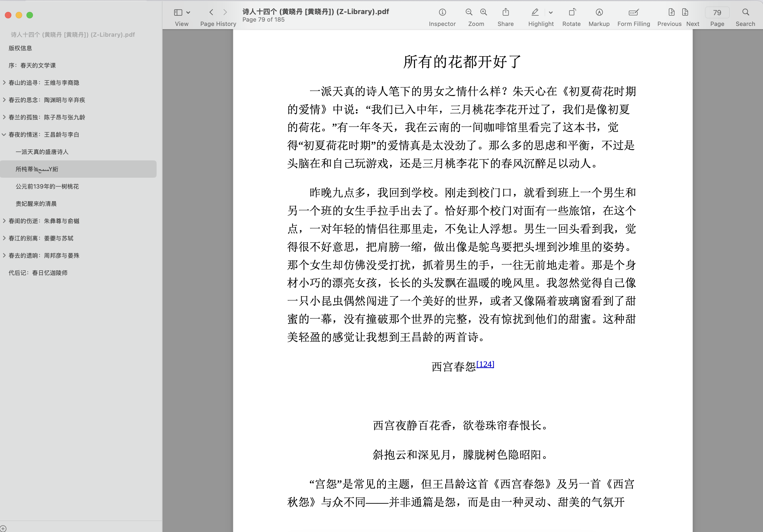Expand the 春江的别离 chapter

[4, 238]
